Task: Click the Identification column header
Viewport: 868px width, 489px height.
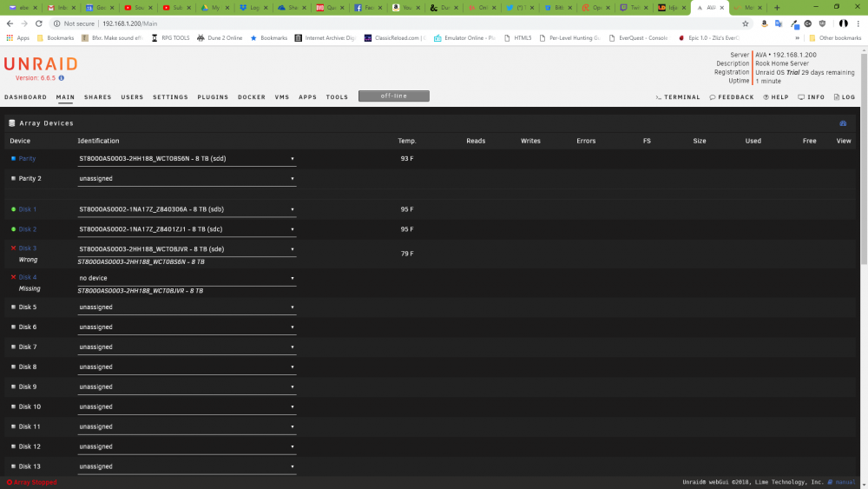Action: [x=98, y=141]
